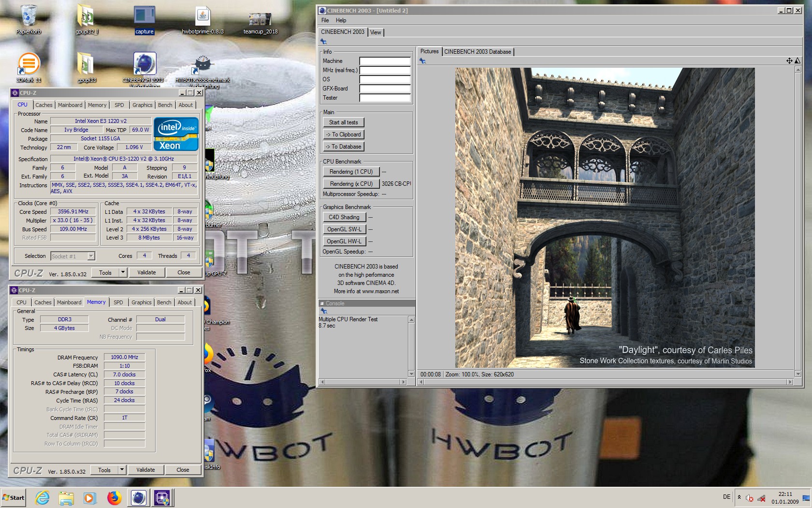Click the Console panel header icon
Image resolution: width=812 pixels, height=508 pixels.
322,303
